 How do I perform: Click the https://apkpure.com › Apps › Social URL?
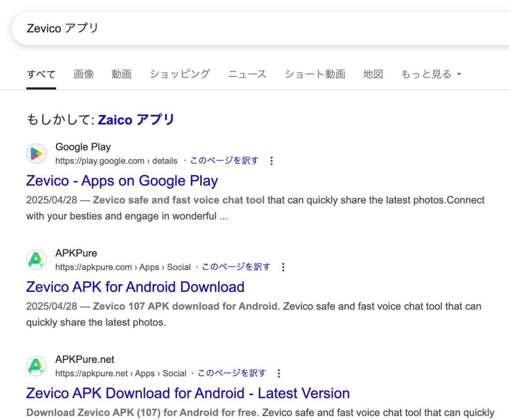pyautogui.click(x=123, y=267)
